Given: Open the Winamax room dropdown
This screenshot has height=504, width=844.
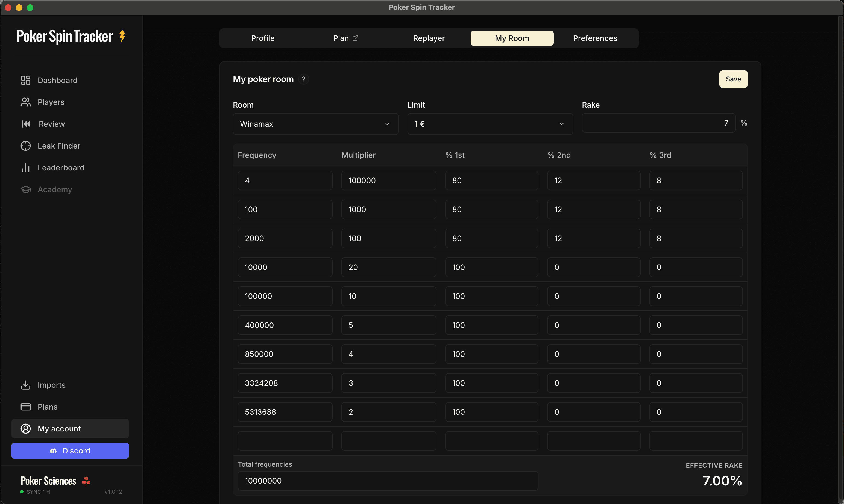Looking at the screenshot, I should point(315,124).
